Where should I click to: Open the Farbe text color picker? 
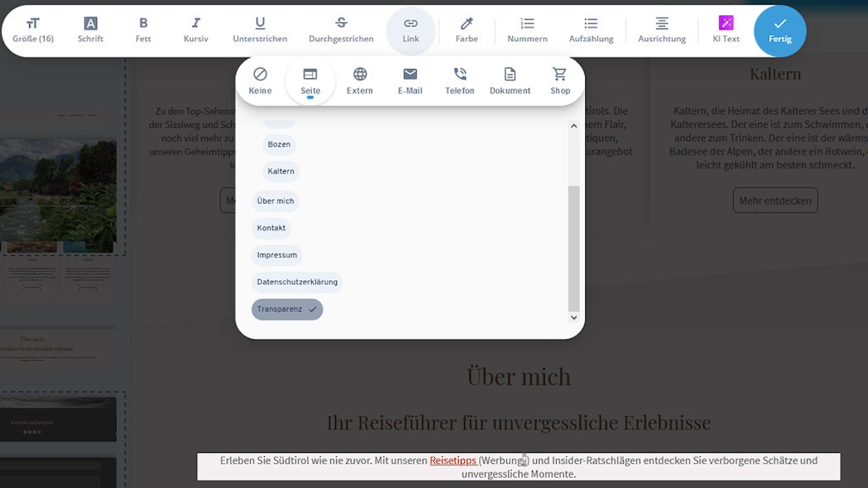click(x=467, y=29)
